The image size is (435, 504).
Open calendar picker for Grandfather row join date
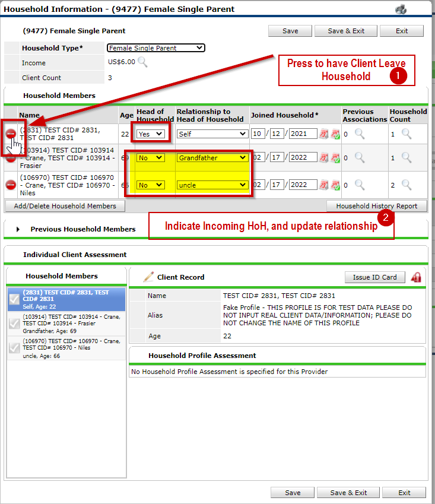pos(323,157)
